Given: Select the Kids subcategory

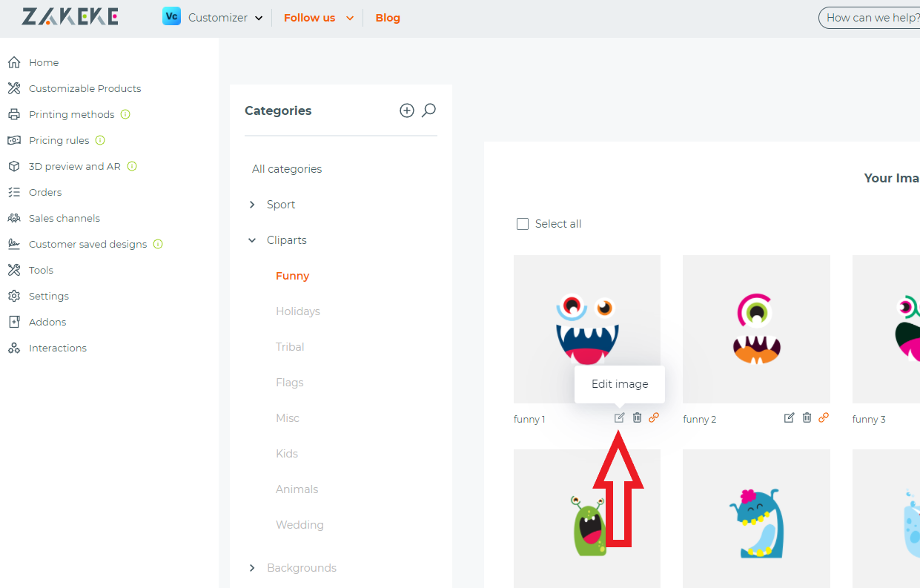Looking at the screenshot, I should coord(287,454).
